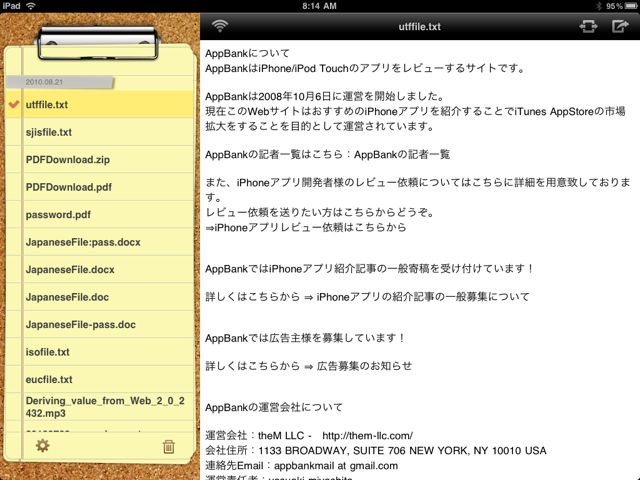Open settings with the gear icon

pyautogui.click(x=42, y=445)
